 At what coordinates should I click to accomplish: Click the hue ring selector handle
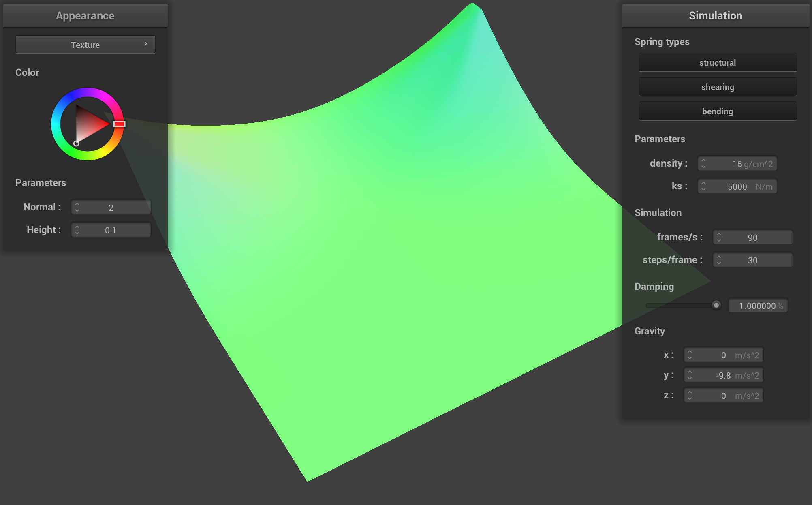tap(119, 124)
